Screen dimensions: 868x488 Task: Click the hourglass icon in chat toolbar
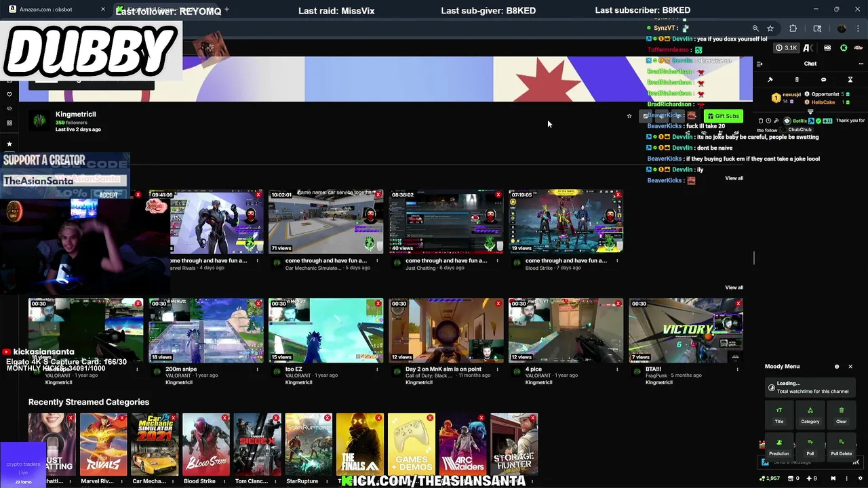(x=850, y=80)
